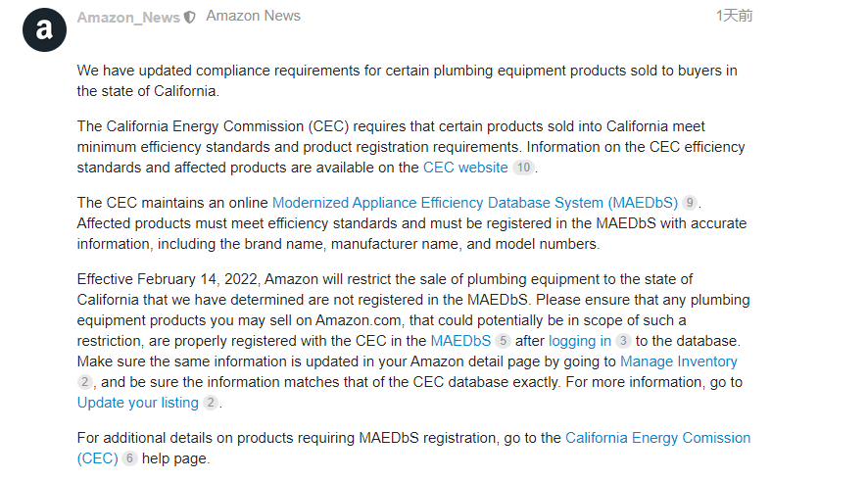
Task: Click the click-count badge showing 3
Action: coord(623,341)
